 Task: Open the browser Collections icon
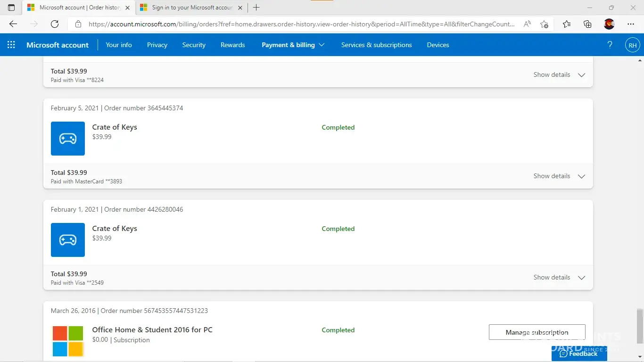click(x=587, y=24)
